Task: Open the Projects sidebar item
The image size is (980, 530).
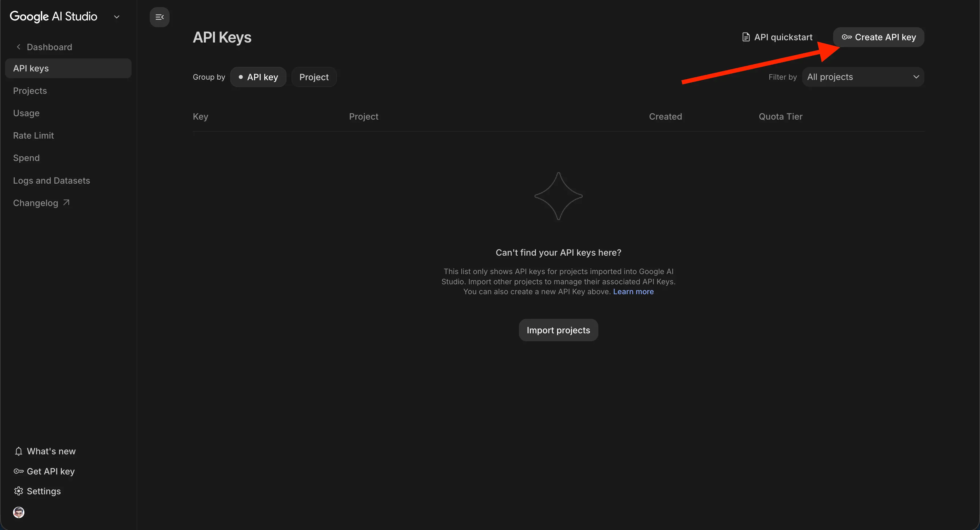Action: point(30,91)
